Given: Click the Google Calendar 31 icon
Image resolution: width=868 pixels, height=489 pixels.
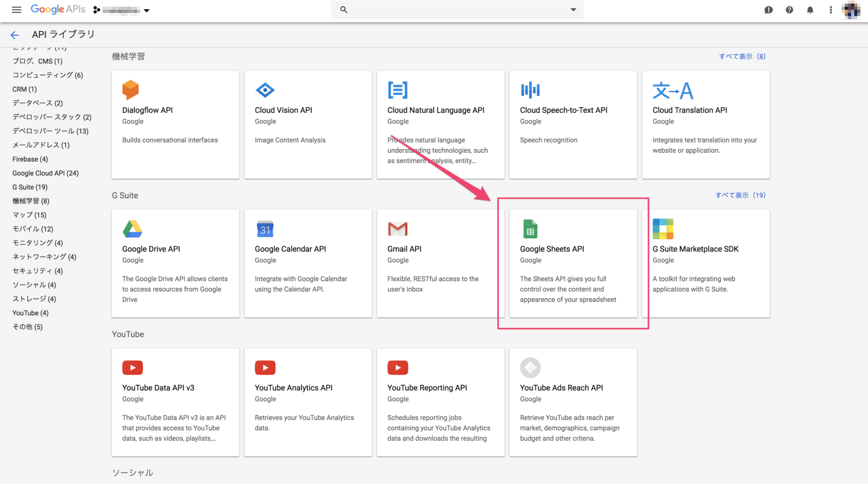Looking at the screenshot, I should pyautogui.click(x=265, y=229).
